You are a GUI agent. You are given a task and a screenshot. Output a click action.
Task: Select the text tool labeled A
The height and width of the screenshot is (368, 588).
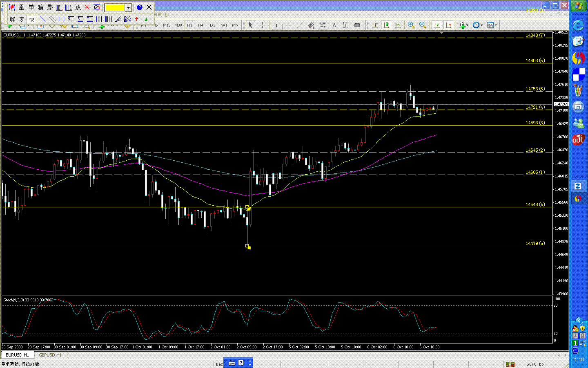click(x=334, y=25)
